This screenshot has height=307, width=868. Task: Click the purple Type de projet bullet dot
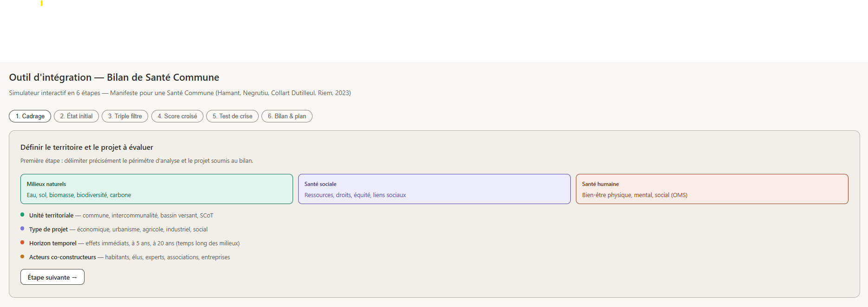pos(22,229)
